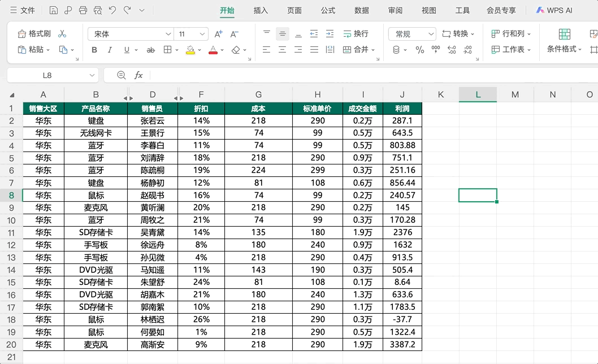The image size is (598, 364).
Task: Select column G header
Action: (258, 94)
